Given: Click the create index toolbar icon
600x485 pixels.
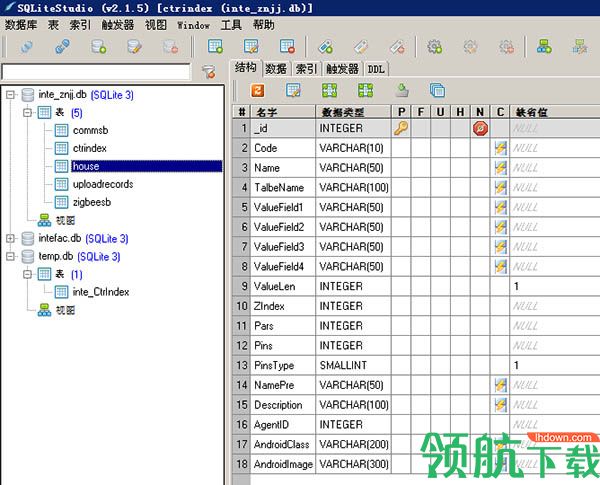Looking at the screenshot, I should (326, 47).
